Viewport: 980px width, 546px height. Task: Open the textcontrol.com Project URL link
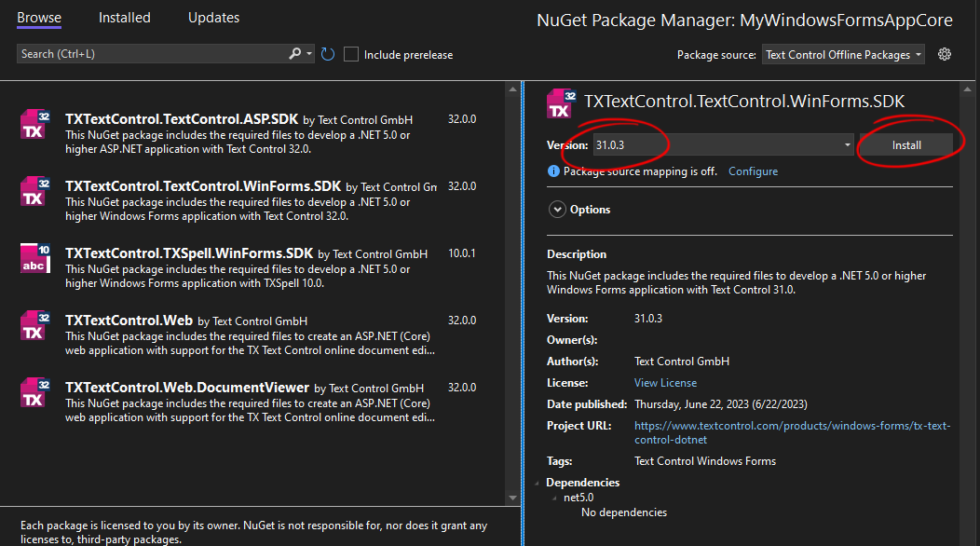click(x=792, y=432)
